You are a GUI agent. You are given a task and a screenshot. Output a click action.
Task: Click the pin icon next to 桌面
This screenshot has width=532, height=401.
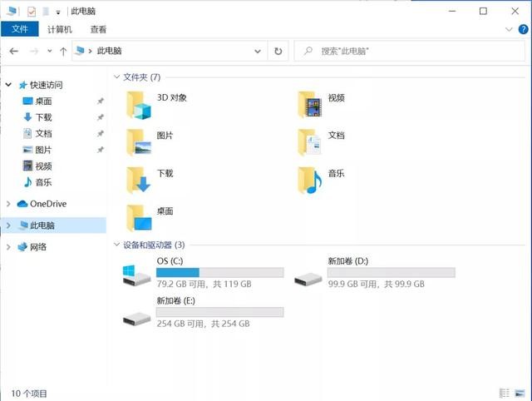pyautogui.click(x=101, y=101)
